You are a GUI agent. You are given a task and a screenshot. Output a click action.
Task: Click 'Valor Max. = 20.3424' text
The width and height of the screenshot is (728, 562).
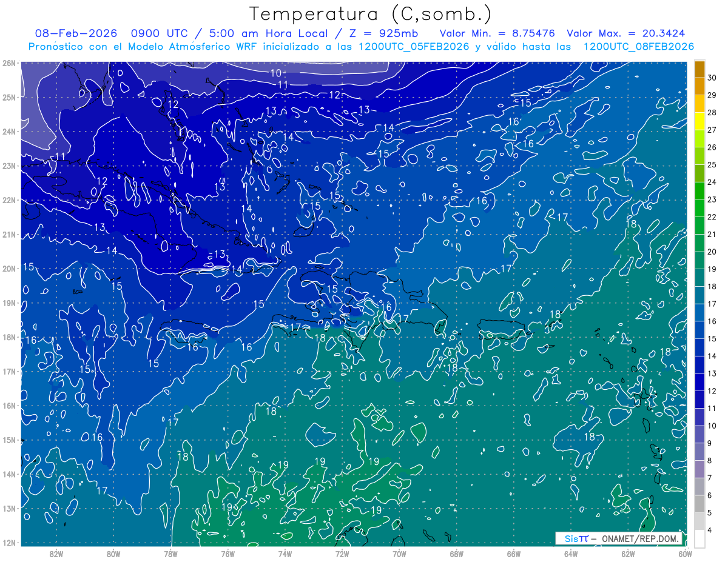[x=626, y=33]
